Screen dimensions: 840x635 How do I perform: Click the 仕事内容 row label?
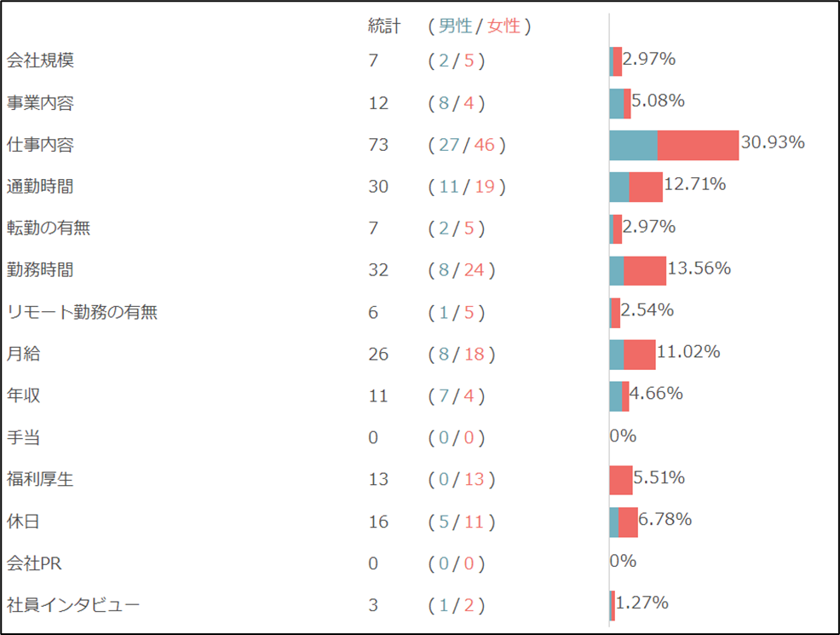click(x=40, y=145)
